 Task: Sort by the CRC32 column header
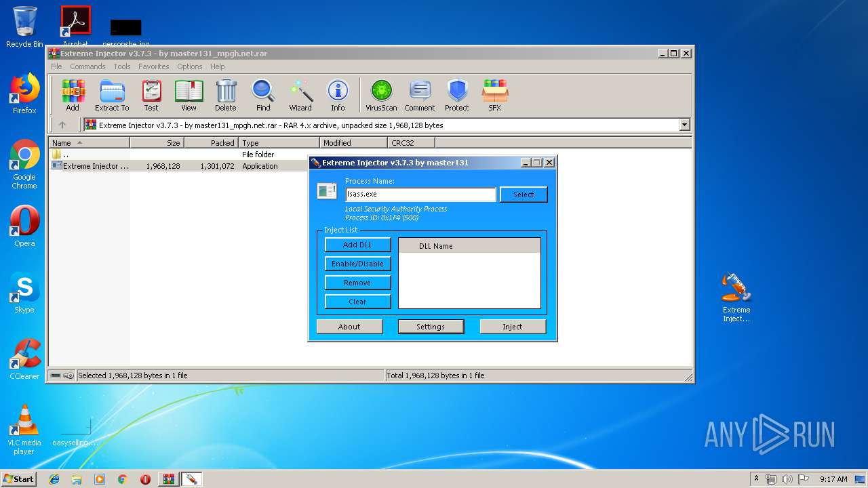[x=411, y=142]
